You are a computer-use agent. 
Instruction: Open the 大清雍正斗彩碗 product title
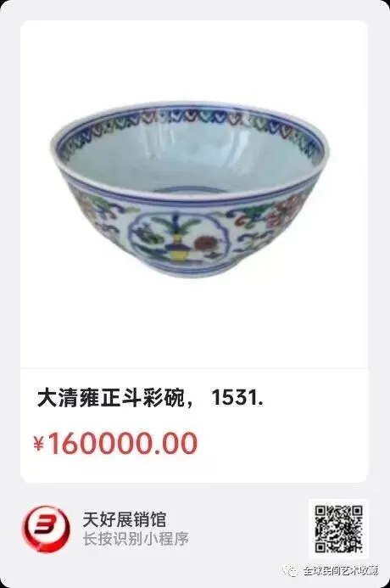click(x=111, y=398)
